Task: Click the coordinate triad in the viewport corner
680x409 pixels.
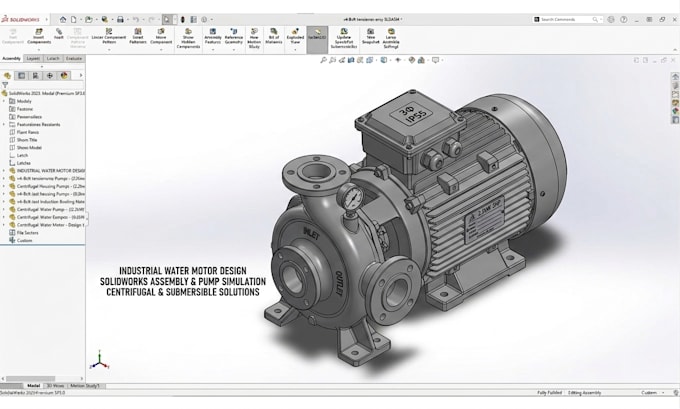Action: (x=99, y=360)
